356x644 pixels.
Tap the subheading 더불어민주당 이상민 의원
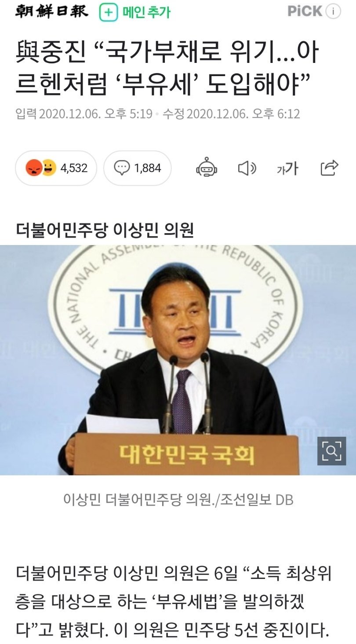click(x=105, y=230)
